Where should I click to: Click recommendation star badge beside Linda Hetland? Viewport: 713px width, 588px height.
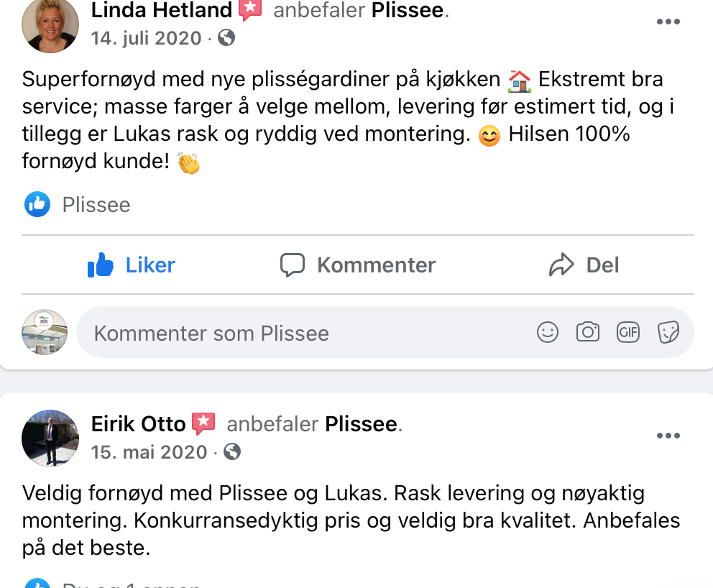250,10
